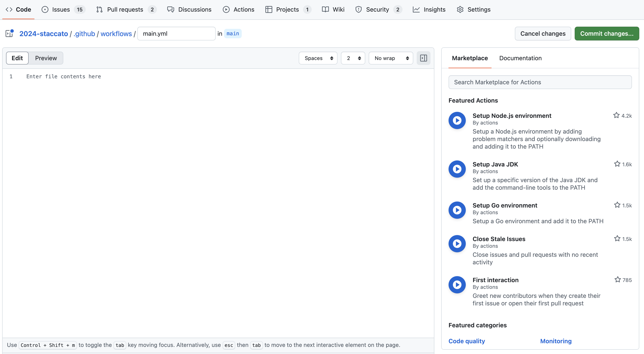Click the Setup Node.js environment play icon
The width and height of the screenshot is (644, 354).
coord(457,120)
